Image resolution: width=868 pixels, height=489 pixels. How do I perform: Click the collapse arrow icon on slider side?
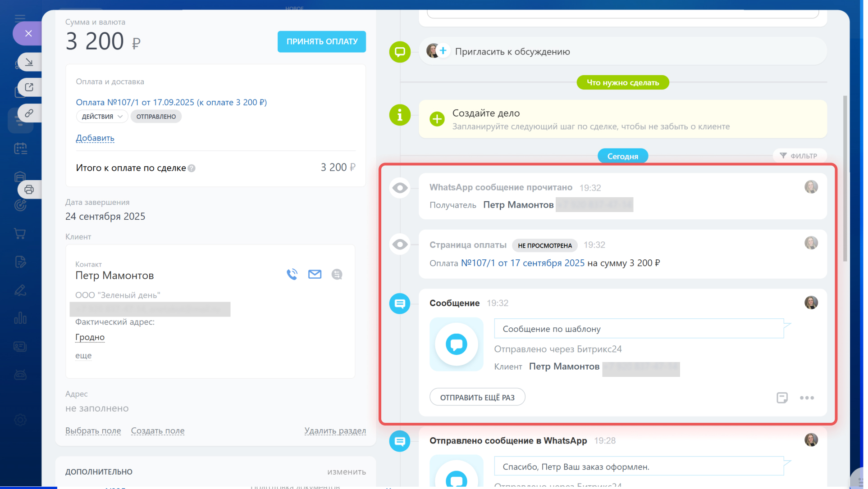click(x=29, y=62)
